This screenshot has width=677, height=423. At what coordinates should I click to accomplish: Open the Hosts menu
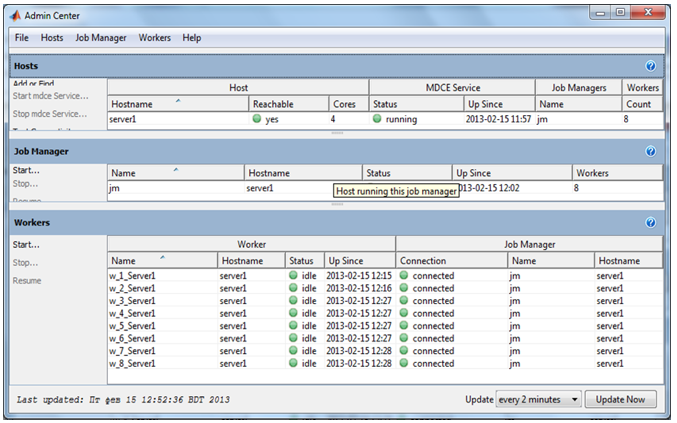52,38
